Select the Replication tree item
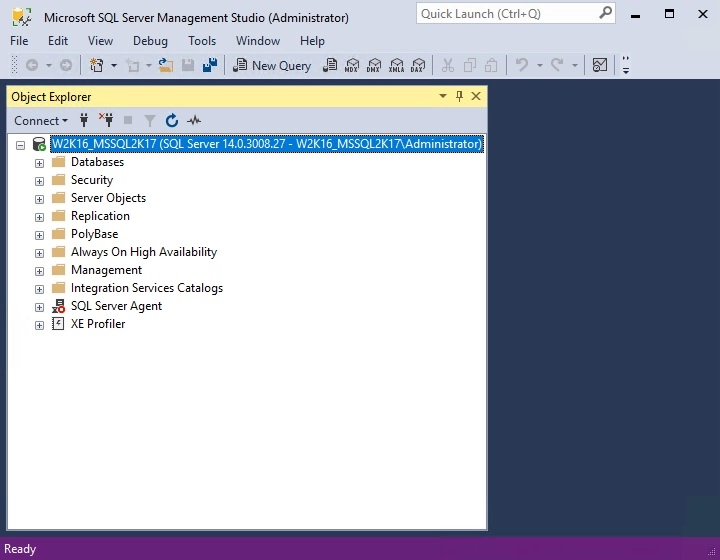Image resolution: width=720 pixels, height=560 pixels. 100,216
